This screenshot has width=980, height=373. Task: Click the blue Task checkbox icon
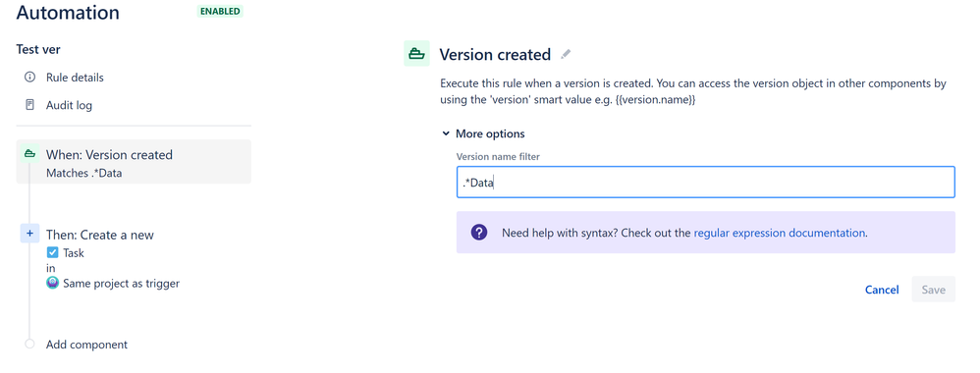coord(52,253)
